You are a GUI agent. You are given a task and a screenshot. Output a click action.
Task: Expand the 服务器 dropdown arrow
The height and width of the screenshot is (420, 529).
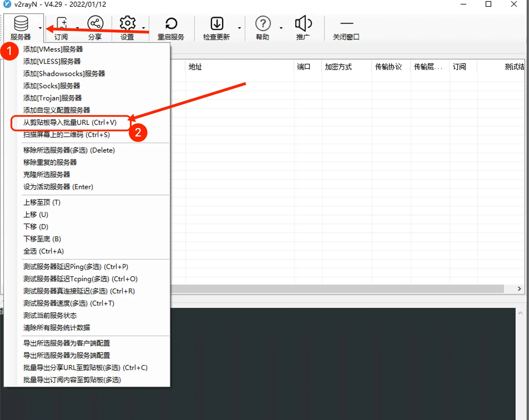tap(40, 28)
